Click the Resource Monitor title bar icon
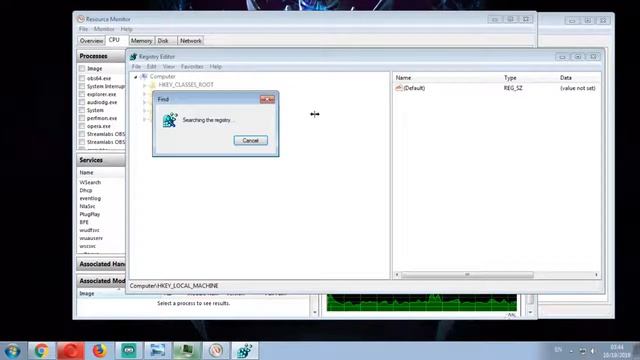 tap(81, 19)
